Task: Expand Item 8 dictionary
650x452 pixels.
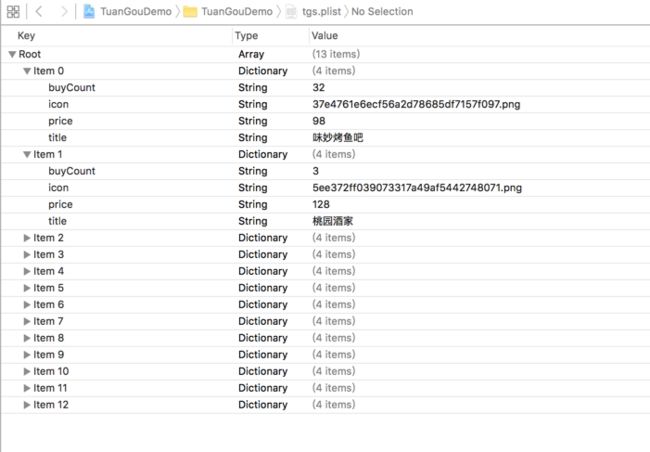Action: point(27,338)
